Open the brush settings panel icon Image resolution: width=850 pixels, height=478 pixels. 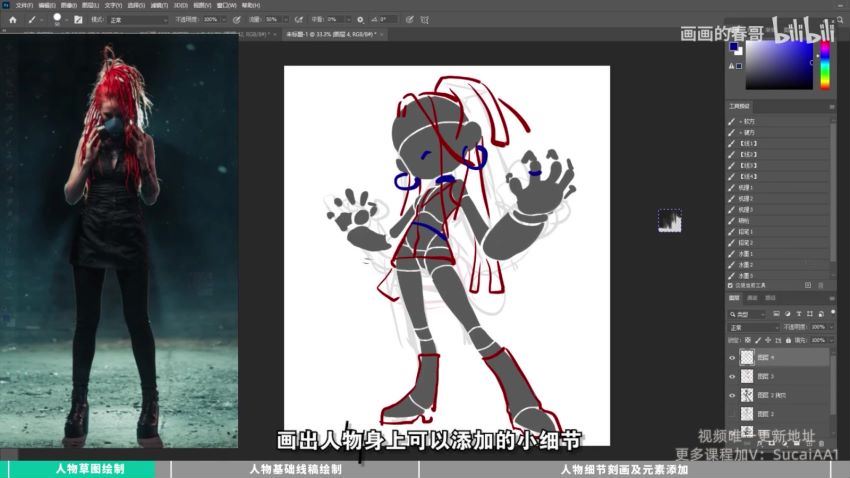78,19
